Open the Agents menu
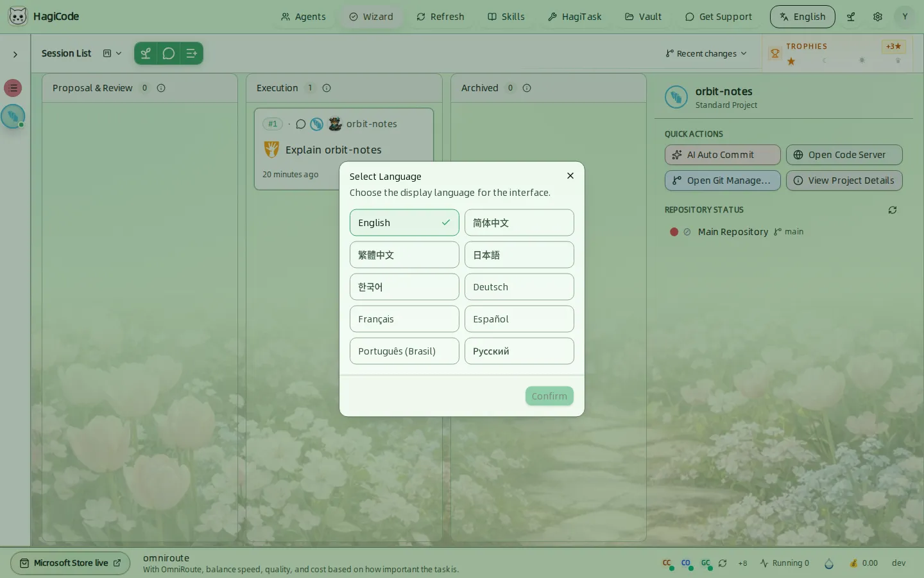Viewport: 924px width, 578px height. 303,17
